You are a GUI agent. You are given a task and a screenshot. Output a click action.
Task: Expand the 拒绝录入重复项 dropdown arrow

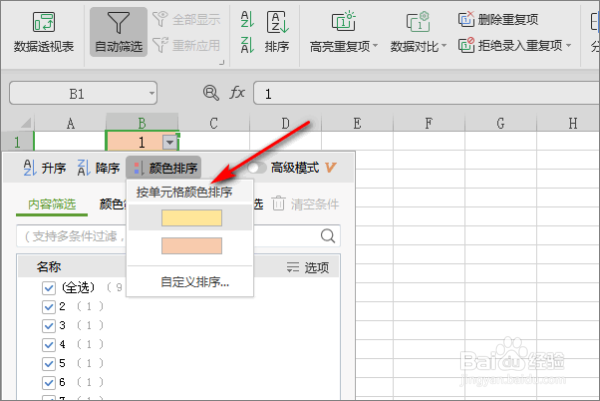click(x=569, y=46)
